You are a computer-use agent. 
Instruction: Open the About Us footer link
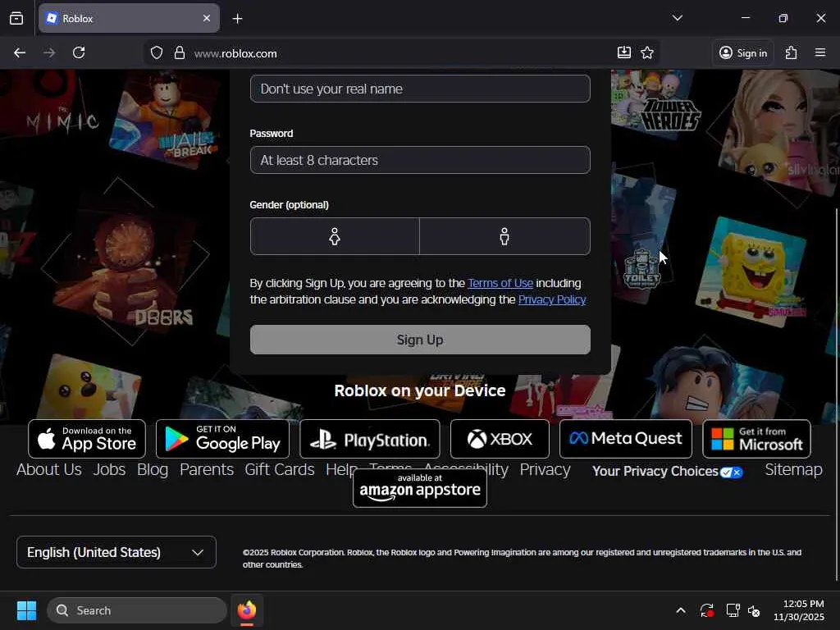pos(48,470)
